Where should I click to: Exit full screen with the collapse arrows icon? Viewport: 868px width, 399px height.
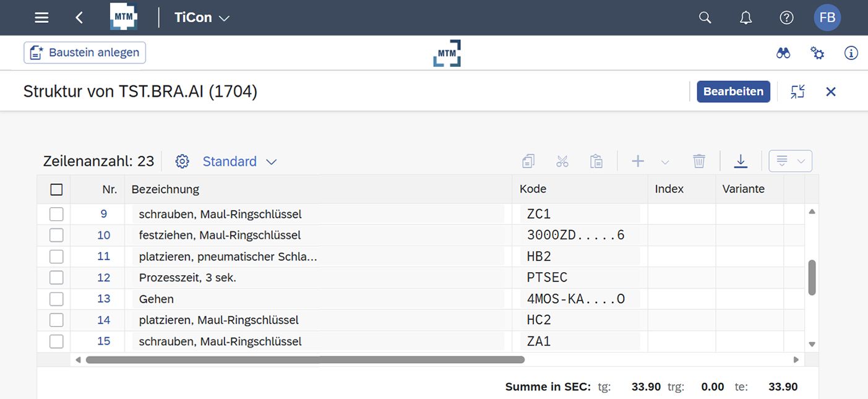coord(797,92)
